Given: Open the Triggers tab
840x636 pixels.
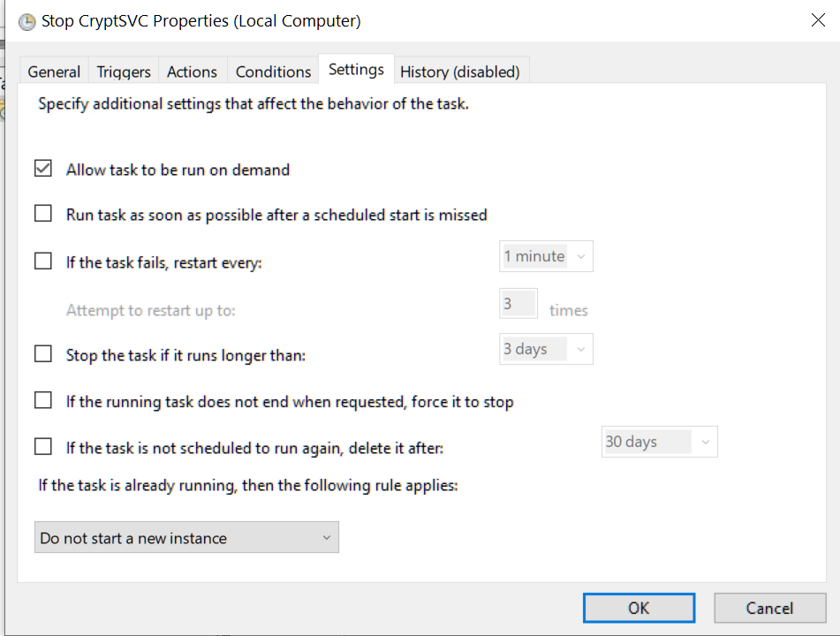Looking at the screenshot, I should pyautogui.click(x=123, y=72).
